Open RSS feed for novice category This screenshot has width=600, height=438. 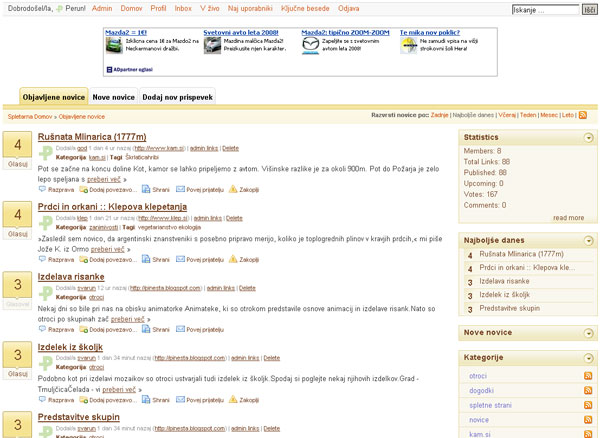588,420
